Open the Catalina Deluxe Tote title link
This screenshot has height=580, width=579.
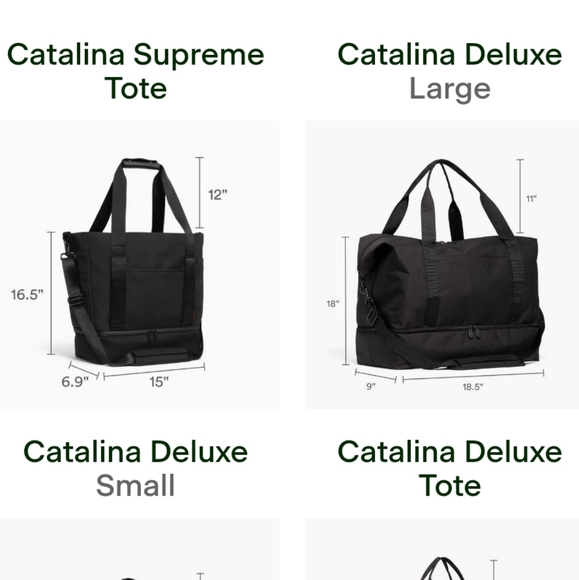(450, 468)
